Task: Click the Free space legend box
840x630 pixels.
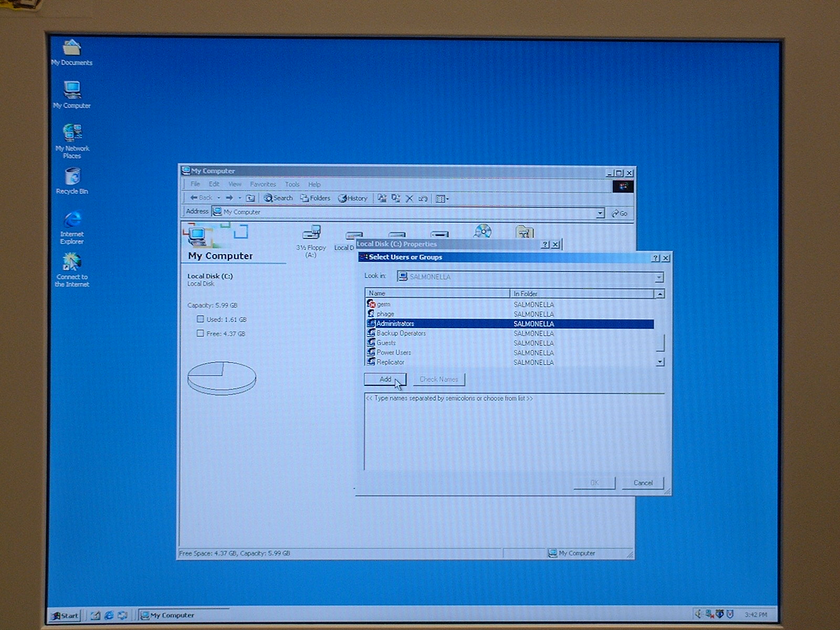Action: coord(200,333)
